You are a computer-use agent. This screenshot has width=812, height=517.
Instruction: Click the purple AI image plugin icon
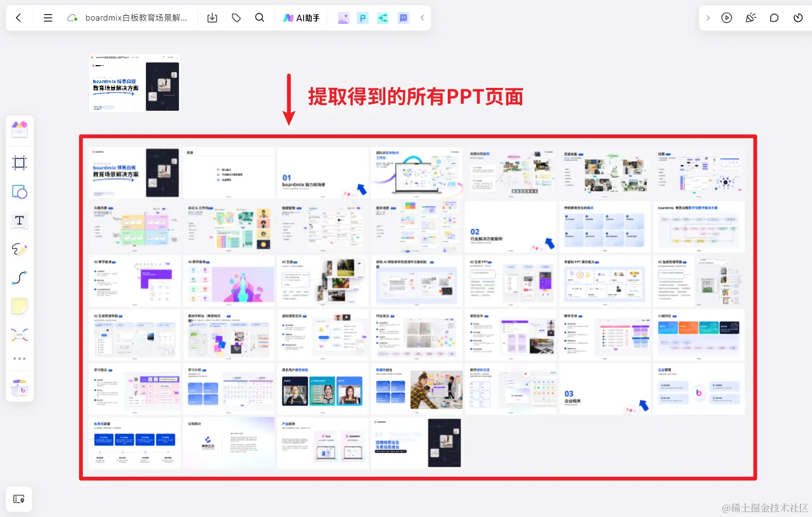pyautogui.click(x=343, y=18)
